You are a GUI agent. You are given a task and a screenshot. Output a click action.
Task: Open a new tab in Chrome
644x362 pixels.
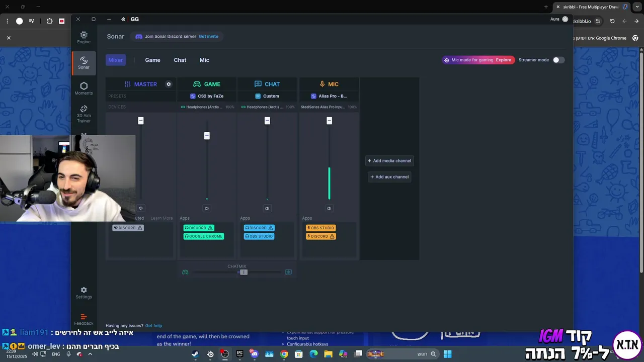(x=546, y=7)
